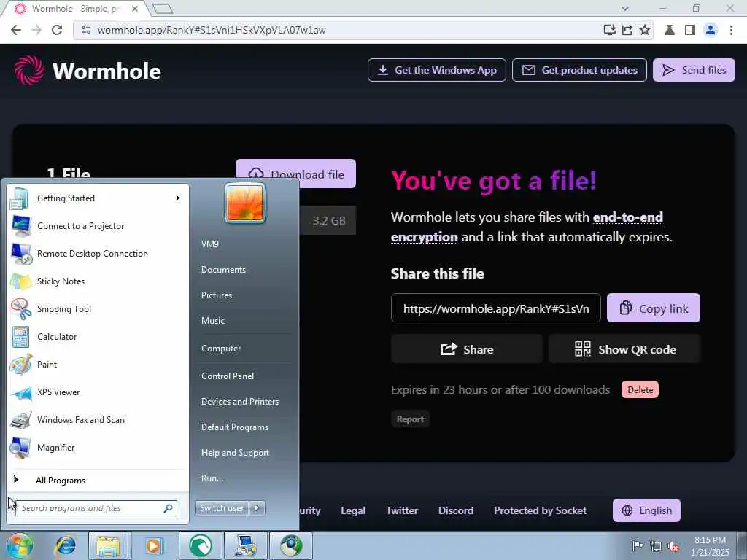The width and height of the screenshot is (747, 560).
Task: Click the share link URL field
Action: [x=496, y=308]
